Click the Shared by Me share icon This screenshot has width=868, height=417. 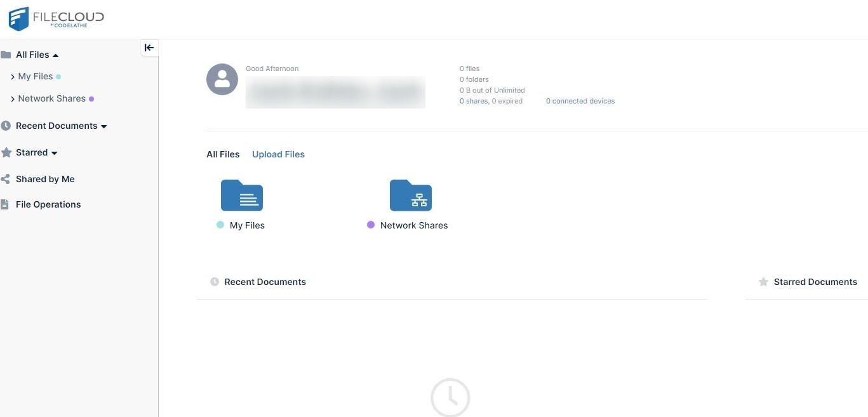[4, 178]
